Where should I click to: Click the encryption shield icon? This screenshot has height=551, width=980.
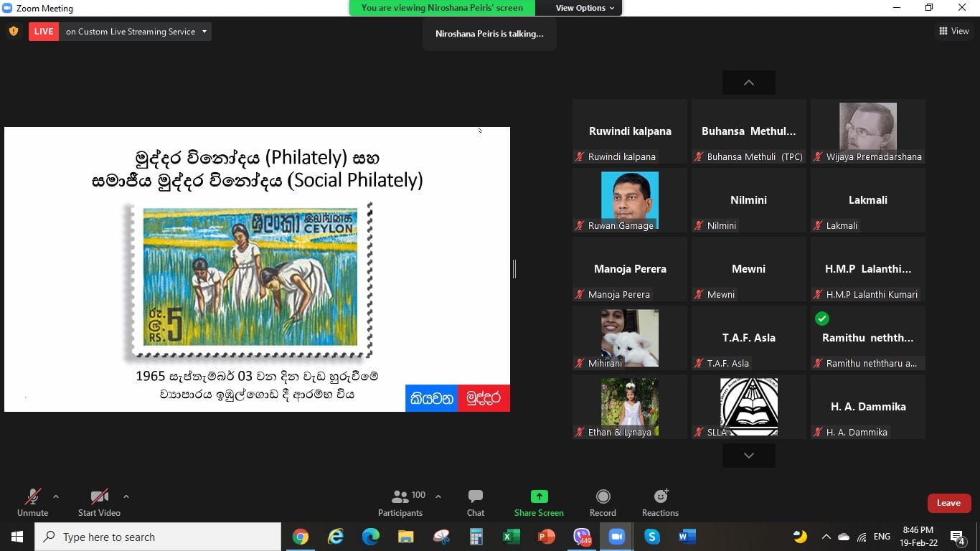pos(14,32)
